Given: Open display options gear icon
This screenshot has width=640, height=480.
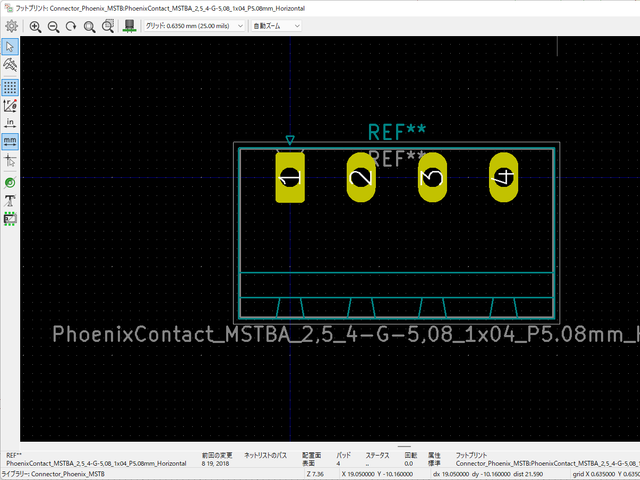Looking at the screenshot, I should [x=11, y=26].
